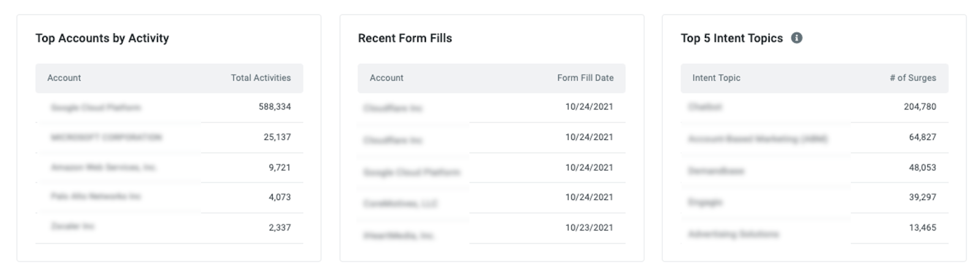Click the Form Fill Date column header
The width and height of the screenshot is (980, 271).
(x=585, y=78)
